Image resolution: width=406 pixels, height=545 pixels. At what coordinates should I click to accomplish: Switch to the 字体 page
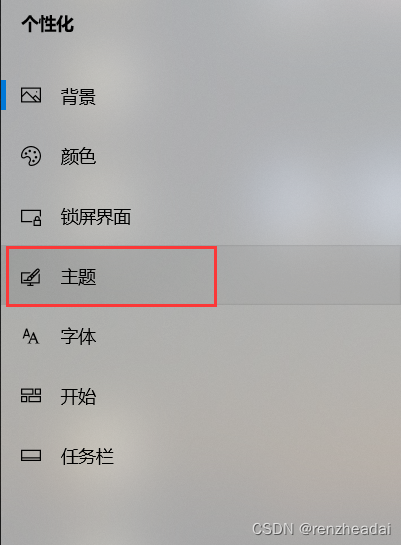click(78, 336)
